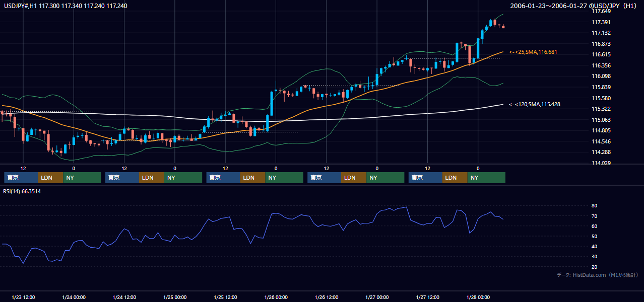Image resolution: width=644 pixels, height=302 pixels.
Task: Click the 東京 session box for January 23
Action: point(21,178)
